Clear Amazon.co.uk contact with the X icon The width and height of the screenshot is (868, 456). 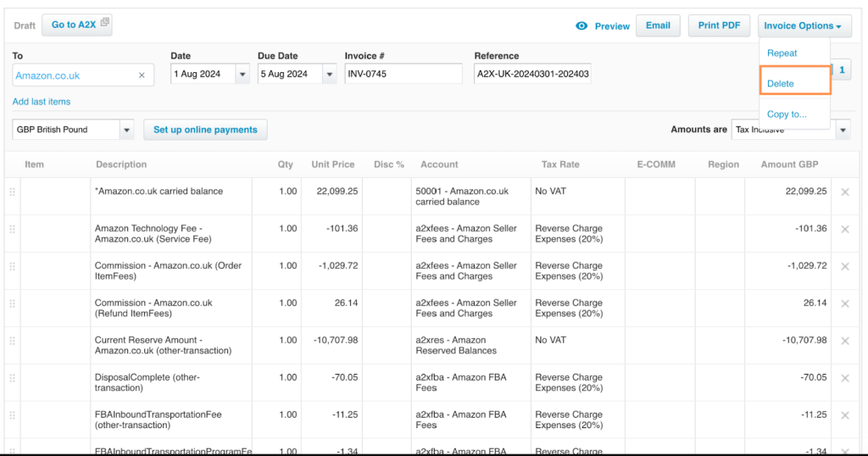(x=142, y=75)
